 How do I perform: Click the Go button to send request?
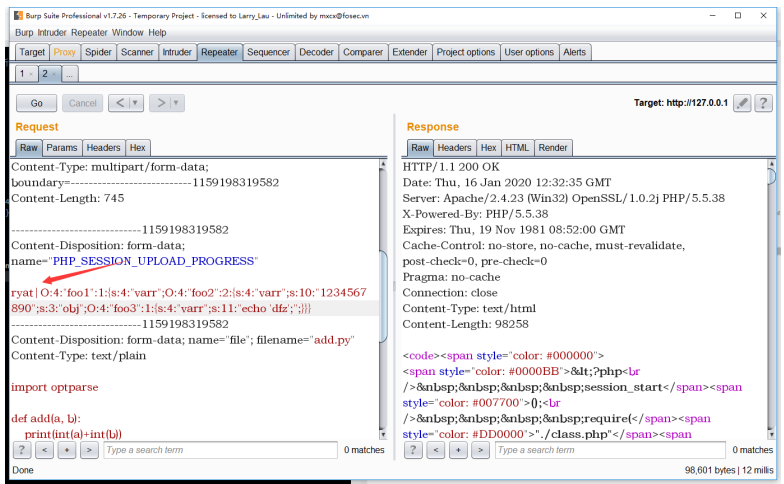click(36, 103)
